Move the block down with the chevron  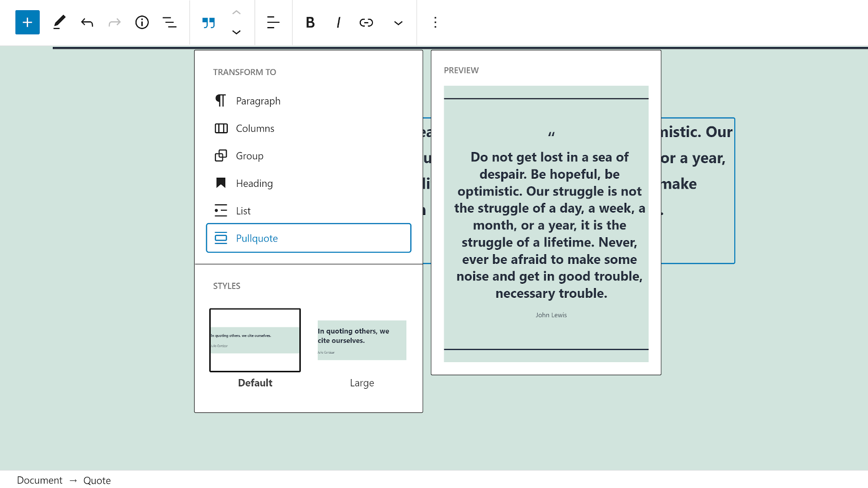tap(236, 32)
